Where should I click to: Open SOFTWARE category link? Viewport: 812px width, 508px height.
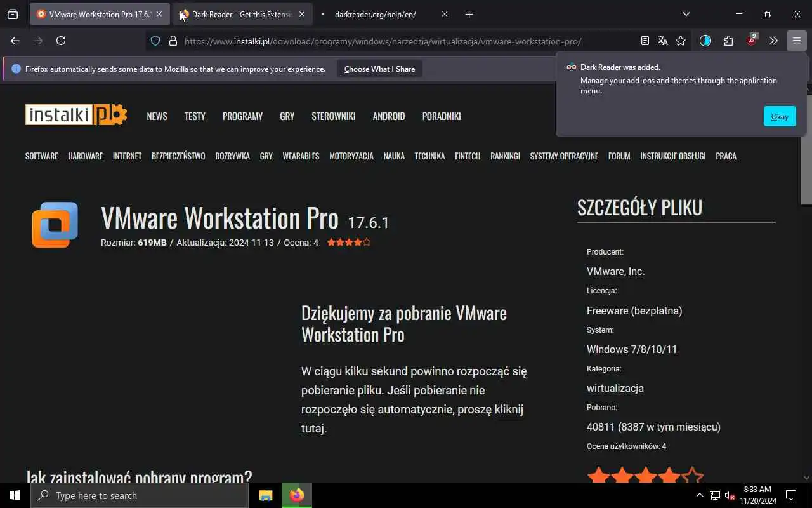coord(41,156)
